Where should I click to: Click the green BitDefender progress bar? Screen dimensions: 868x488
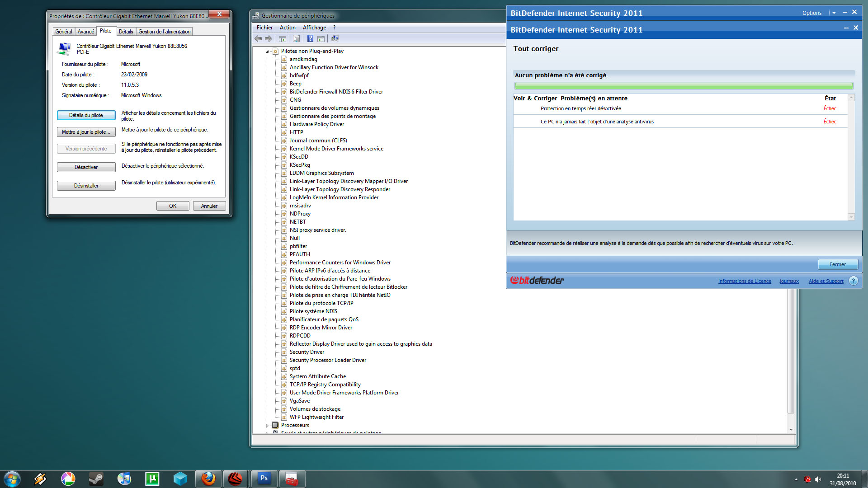click(x=684, y=86)
